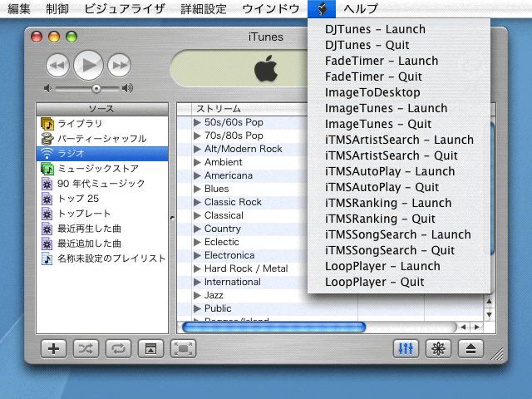Expand the 50s/60s Pop stream category
Screen dimensions: 532x399
tap(197, 122)
